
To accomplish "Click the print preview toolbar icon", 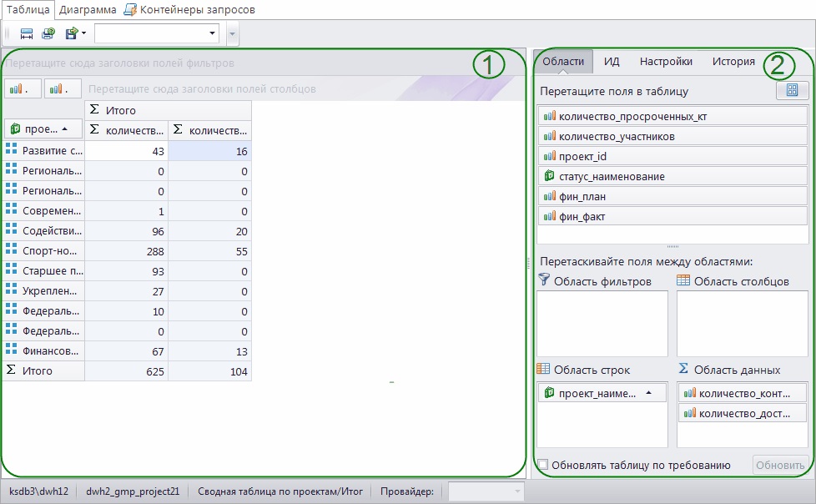I will tap(48, 33).
